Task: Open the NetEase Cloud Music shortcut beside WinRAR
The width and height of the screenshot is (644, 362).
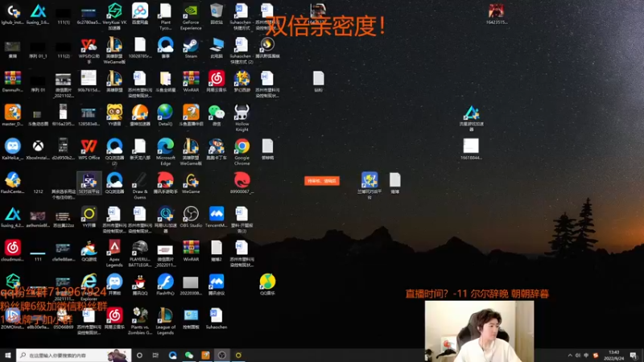Action: point(217,81)
